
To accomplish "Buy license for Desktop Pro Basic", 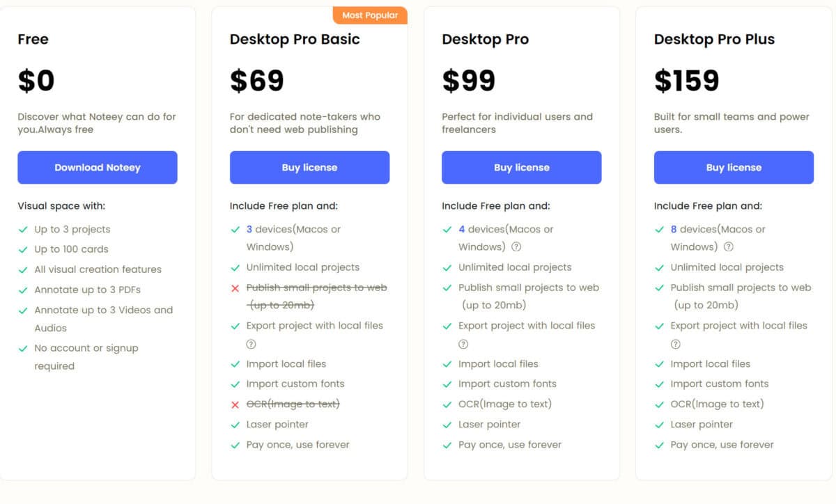I will pyautogui.click(x=309, y=168).
